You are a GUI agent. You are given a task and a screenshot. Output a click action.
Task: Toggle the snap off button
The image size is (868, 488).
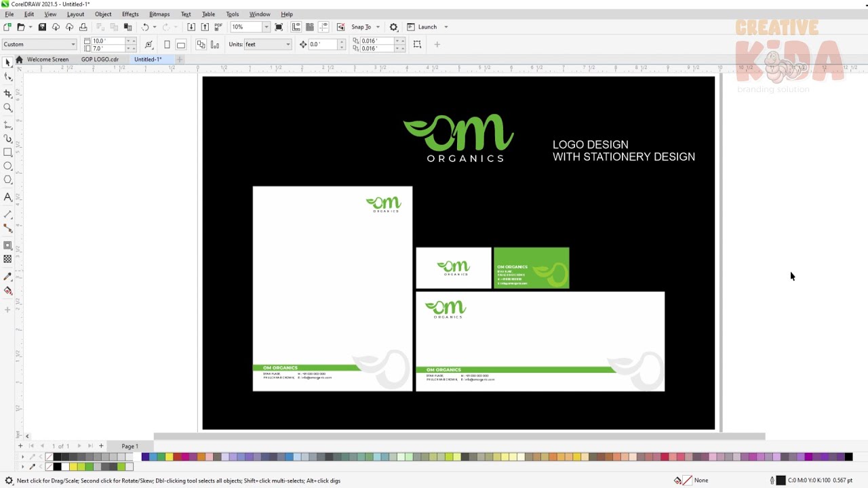[340, 27]
